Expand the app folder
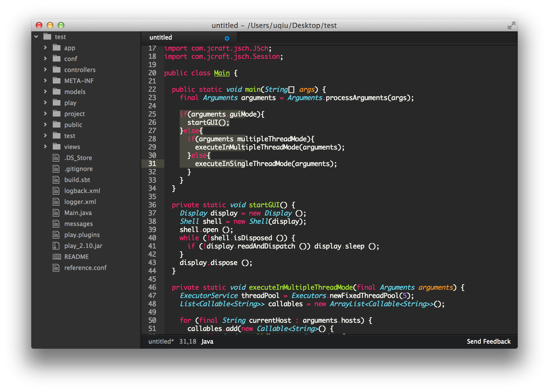 [x=45, y=48]
